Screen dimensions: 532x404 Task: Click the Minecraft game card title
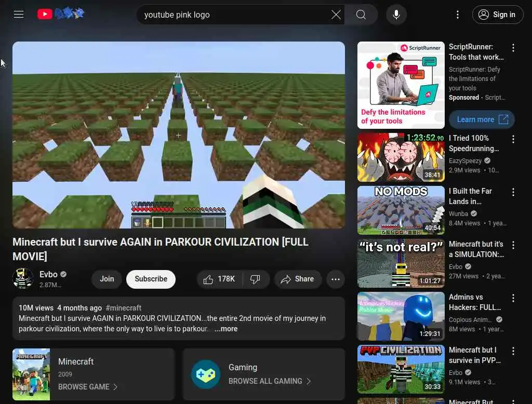(76, 361)
